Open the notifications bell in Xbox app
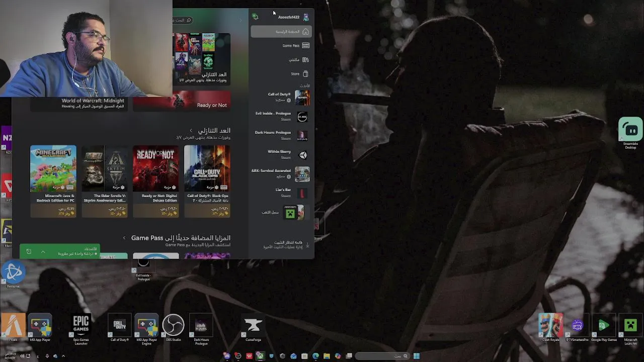The image size is (644, 362). pos(255,17)
